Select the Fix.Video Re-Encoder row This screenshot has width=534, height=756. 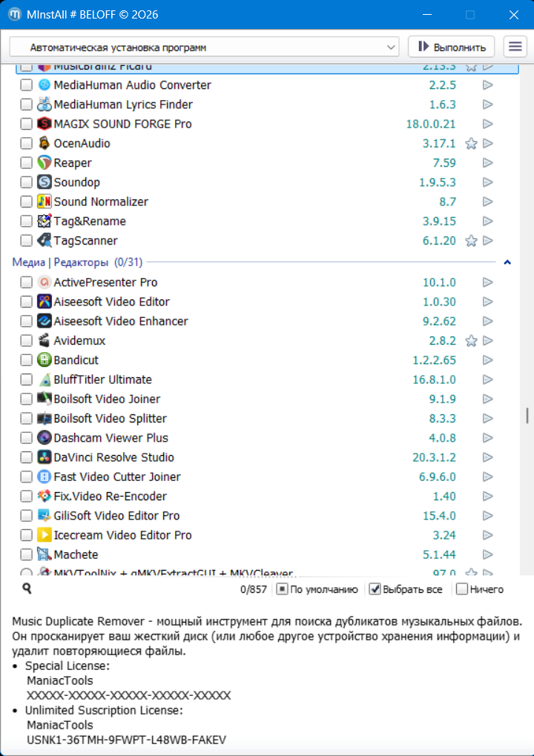[x=267, y=496]
